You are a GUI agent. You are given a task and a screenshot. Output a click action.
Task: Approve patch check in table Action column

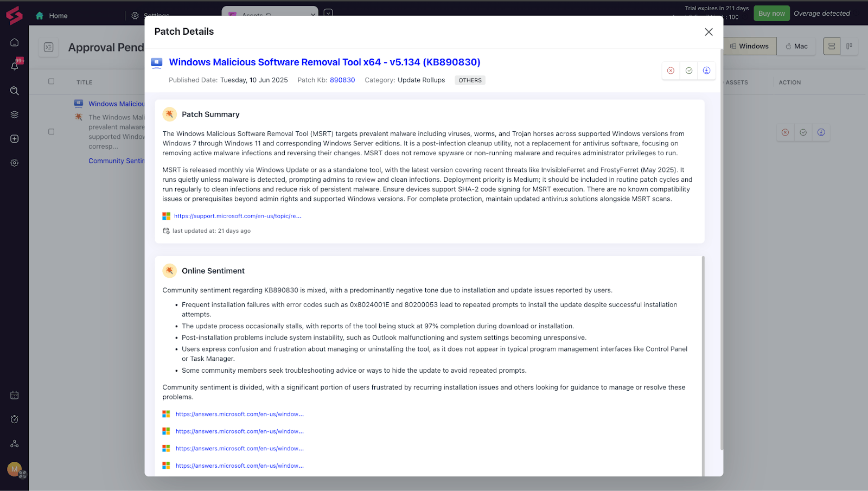[803, 132]
